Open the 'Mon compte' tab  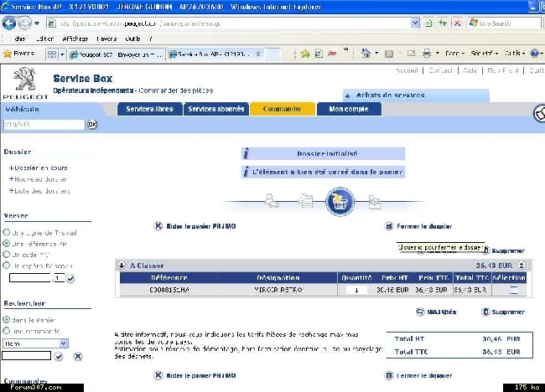tap(349, 109)
